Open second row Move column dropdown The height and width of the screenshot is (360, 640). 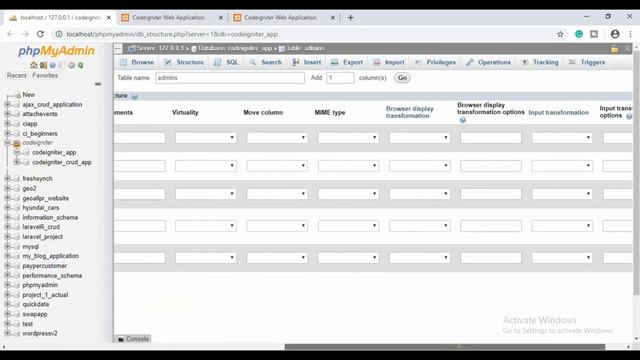pyautogui.click(x=277, y=166)
